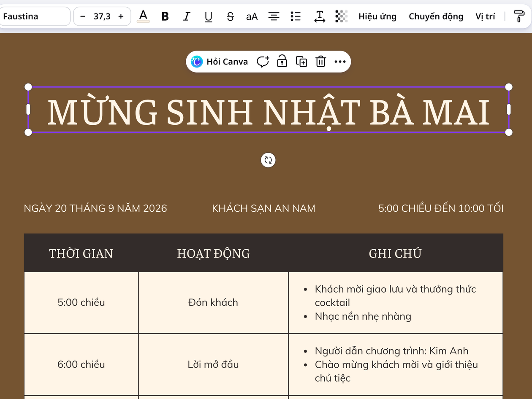Click Chào mừng khách mời bullet text
The image size is (532, 399).
coord(396,371)
